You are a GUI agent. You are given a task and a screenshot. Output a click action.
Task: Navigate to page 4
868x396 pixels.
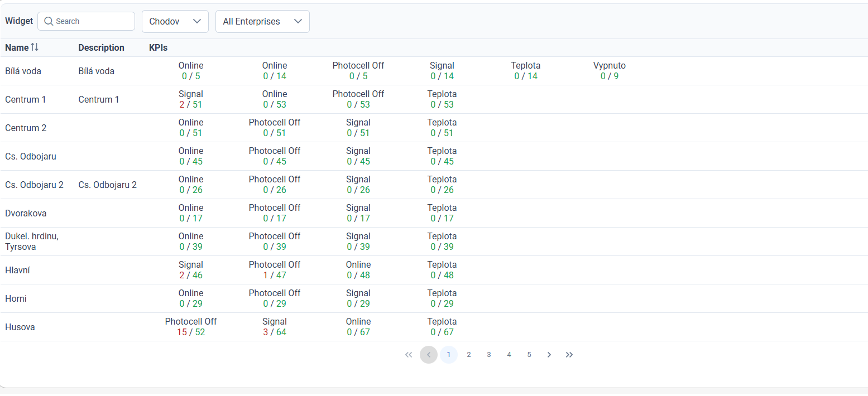click(509, 355)
